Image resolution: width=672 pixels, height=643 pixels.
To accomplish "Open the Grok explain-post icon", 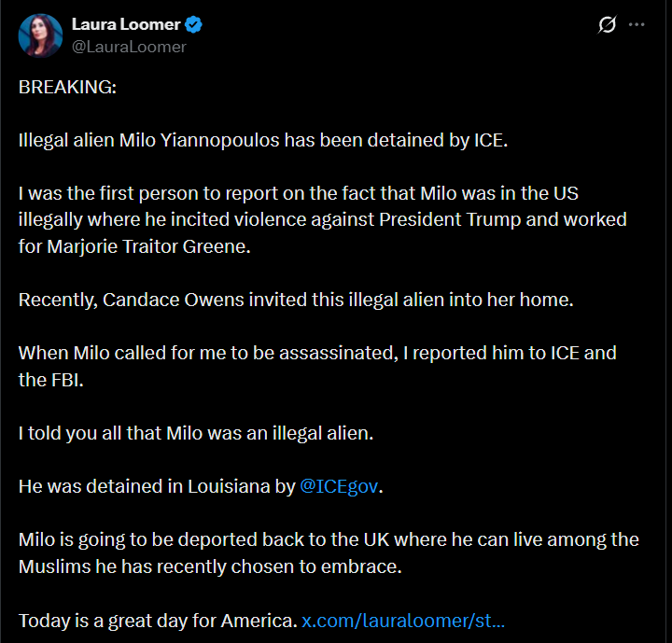I will [x=608, y=24].
